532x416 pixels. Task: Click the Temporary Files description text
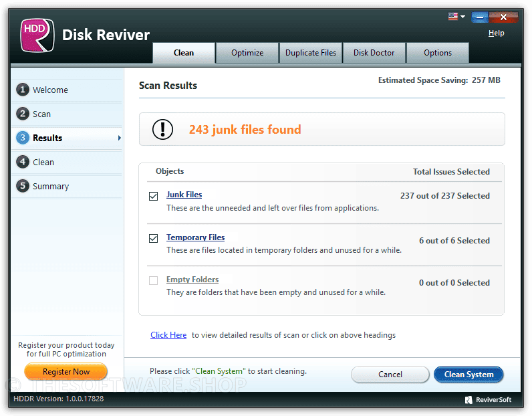284,250
